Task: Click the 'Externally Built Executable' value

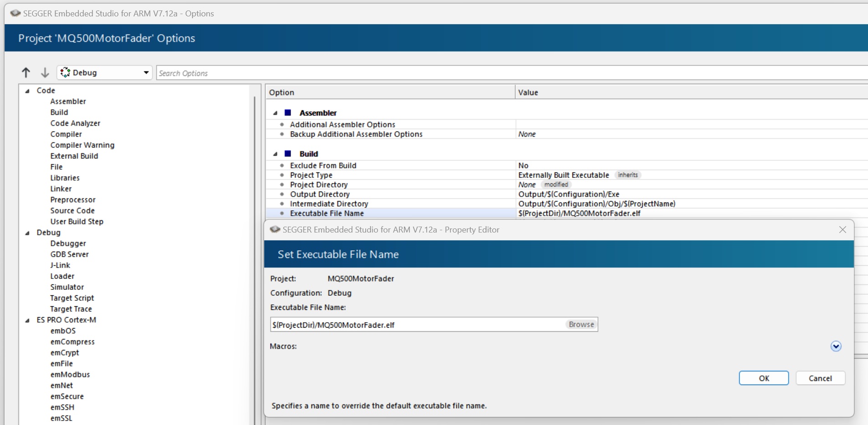Action: pos(563,175)
